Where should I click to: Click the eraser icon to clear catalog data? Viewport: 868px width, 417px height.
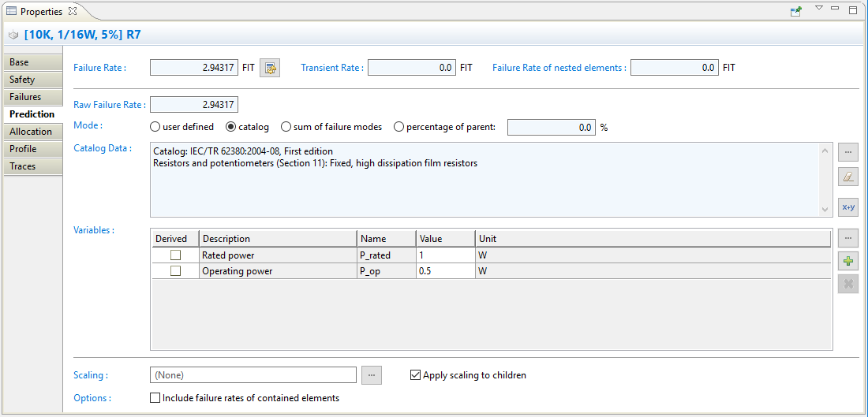(x=847, y=179)
